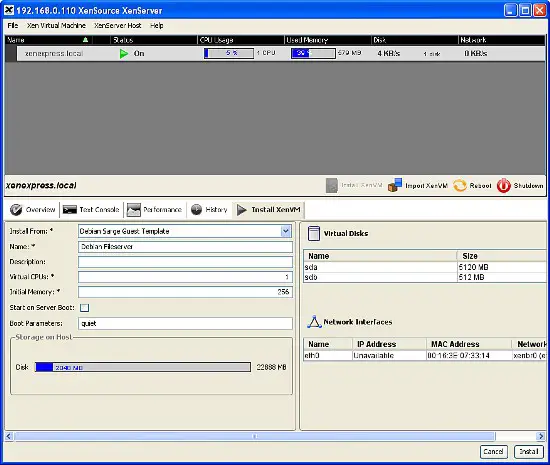The image size is (550, 465).
Task: Click the Disk column header
Action: 415,40
